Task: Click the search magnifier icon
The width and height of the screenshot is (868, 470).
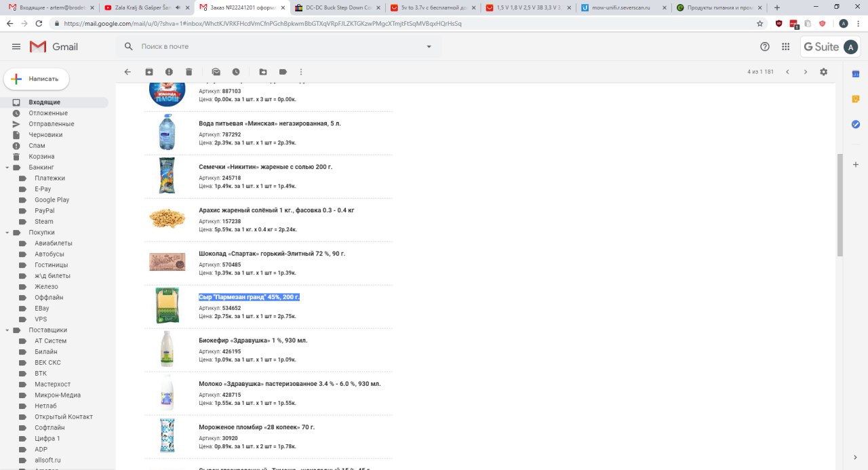Action: [129, 47]
